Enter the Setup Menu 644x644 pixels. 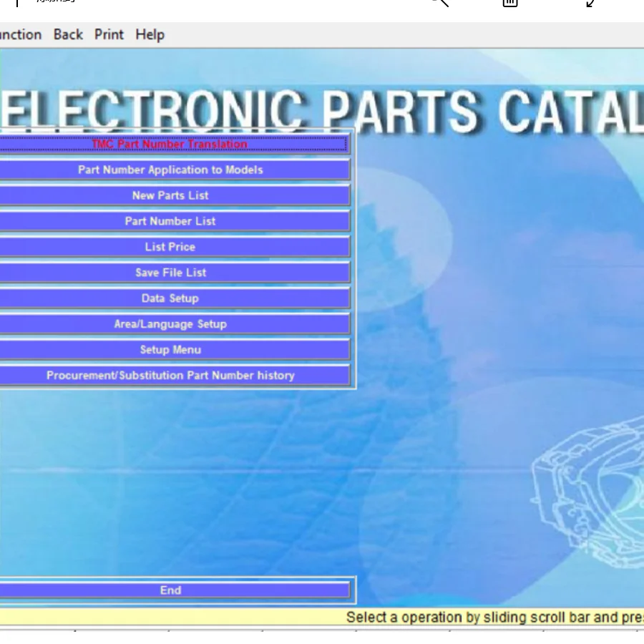pos(170,350)
